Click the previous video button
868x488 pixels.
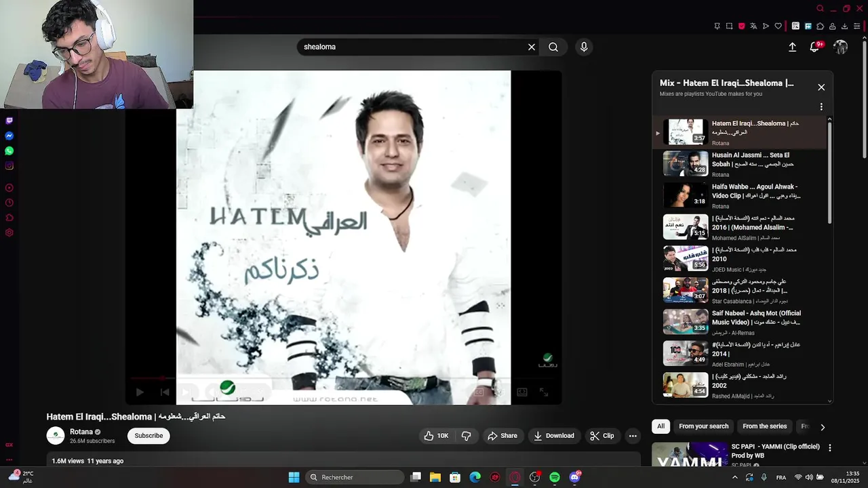(164, 392)
